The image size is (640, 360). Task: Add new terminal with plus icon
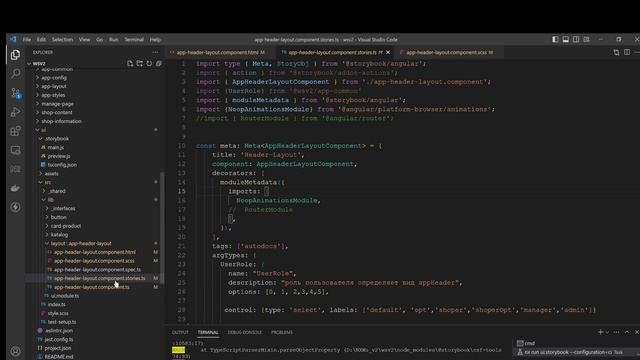600,332
